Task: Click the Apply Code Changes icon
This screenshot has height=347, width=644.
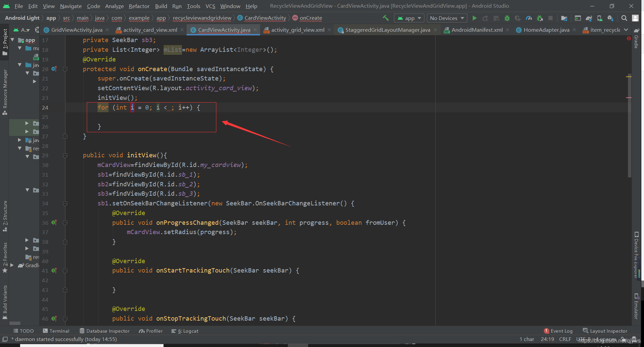Action: (496, 18)
